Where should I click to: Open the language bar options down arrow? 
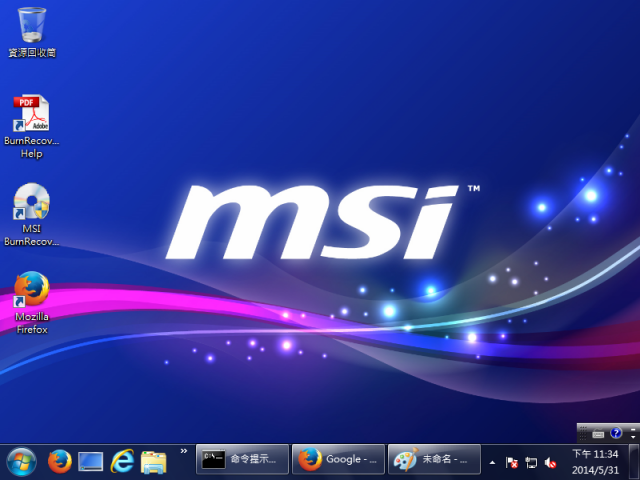point(633,437)
